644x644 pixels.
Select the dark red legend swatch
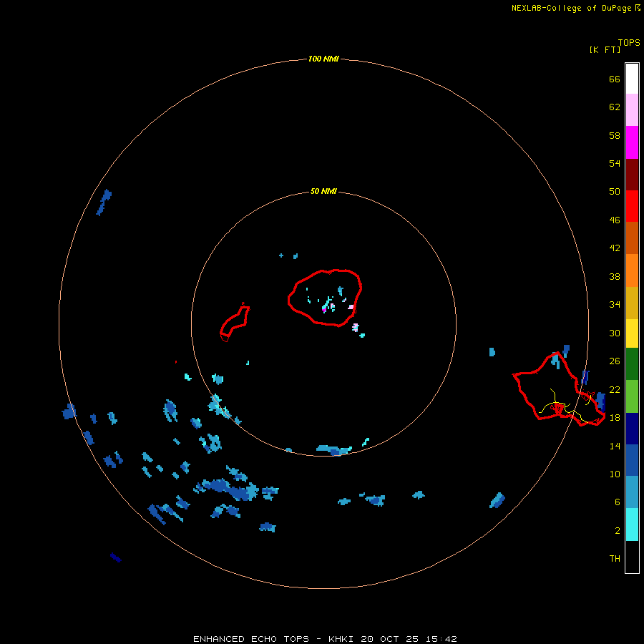[x=632, y=174]
